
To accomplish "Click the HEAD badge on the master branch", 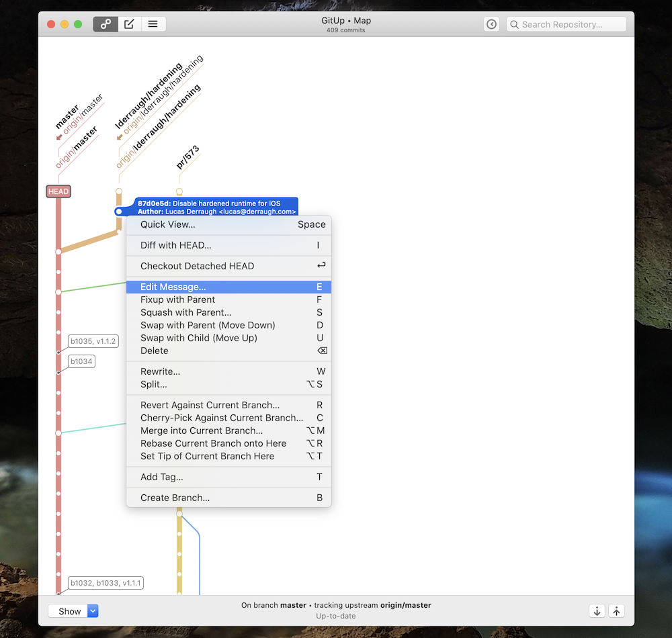I will click(x=58, y=191).
